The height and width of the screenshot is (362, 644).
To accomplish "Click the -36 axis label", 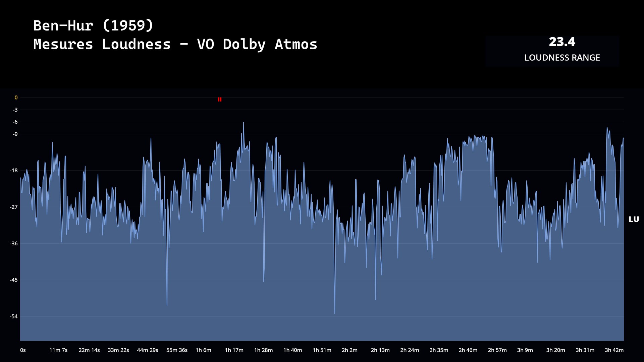I will click(x=14, y=244).
